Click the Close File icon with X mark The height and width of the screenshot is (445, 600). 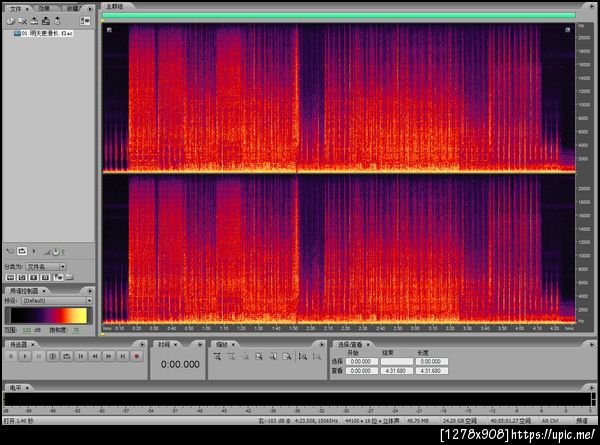(x=23, y=21)
